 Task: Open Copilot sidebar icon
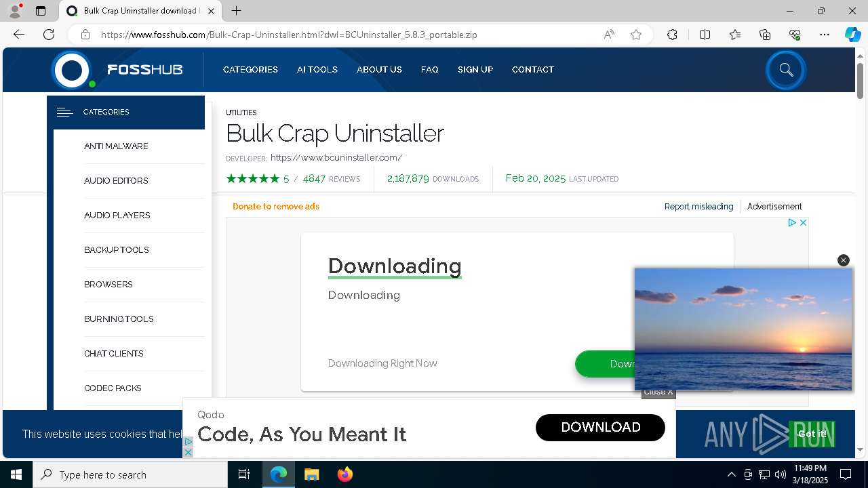tap(852, 35)
